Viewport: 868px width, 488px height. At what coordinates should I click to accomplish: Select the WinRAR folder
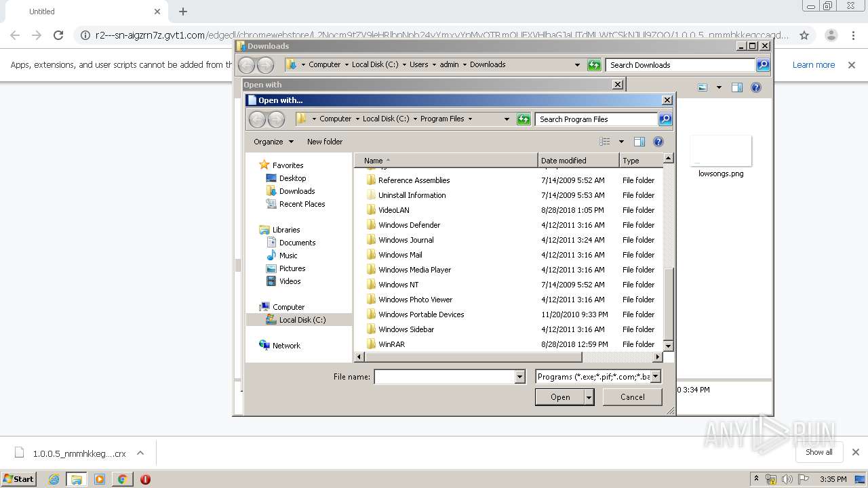[x=391, y=344]
